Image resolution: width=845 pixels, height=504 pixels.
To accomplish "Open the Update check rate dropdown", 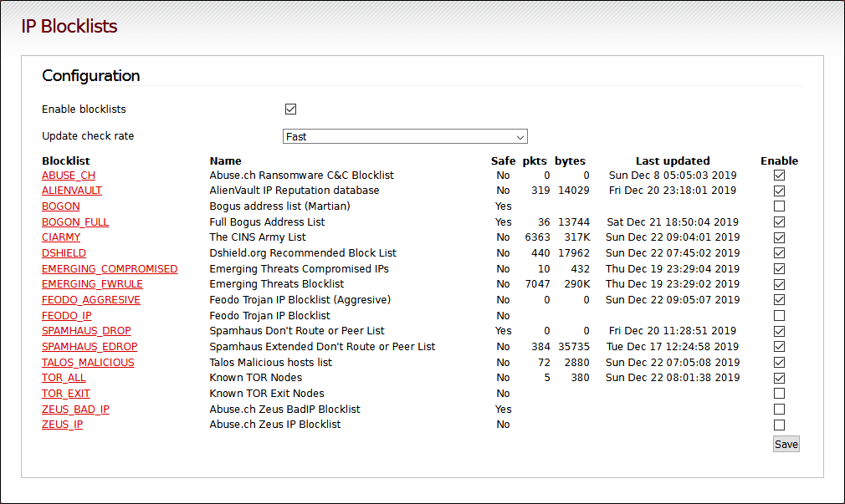I will tap(405, 136).
